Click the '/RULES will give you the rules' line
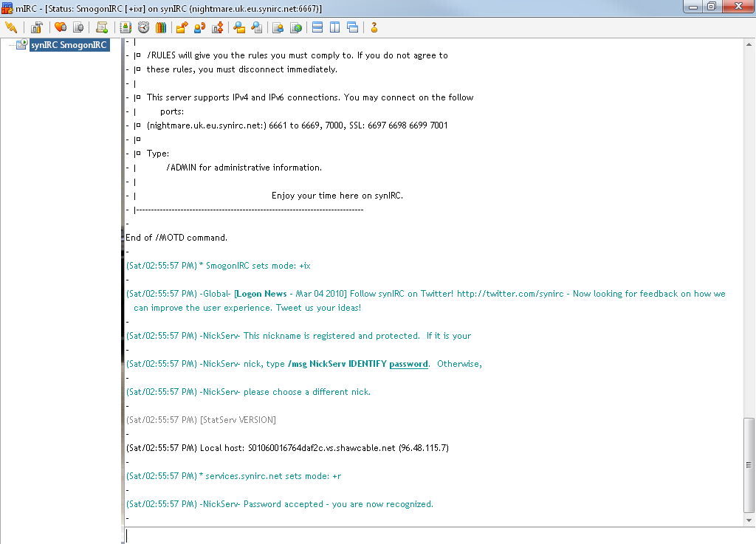This screenshot has height=544, width=756. [x=298, y=55]
